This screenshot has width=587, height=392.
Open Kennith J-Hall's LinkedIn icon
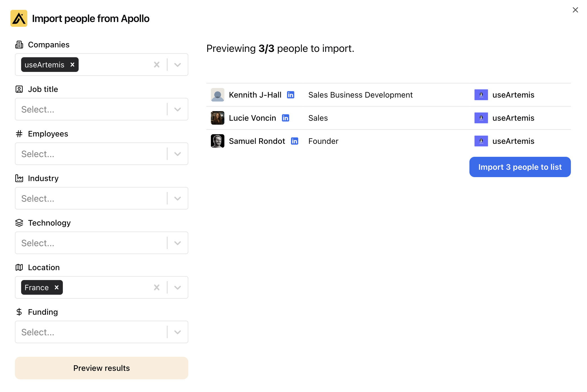[x=291, y=95]
